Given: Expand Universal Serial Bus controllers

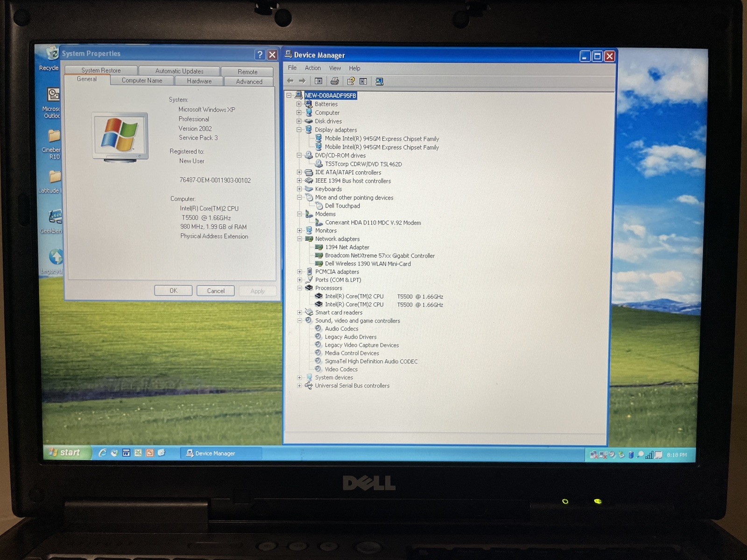Looking at the screenshot, I should (x=299, y=385).
